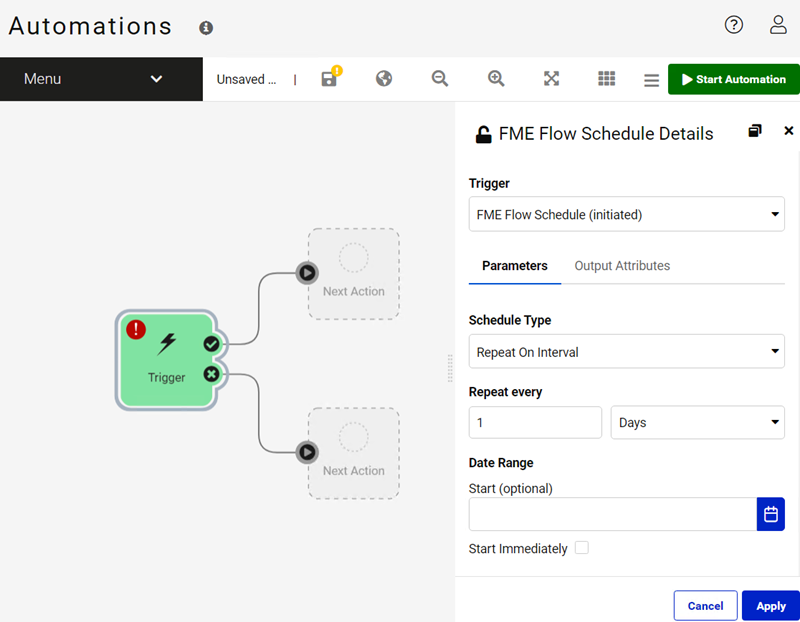The height and width of the screenshot is (622, 800).
Task: Select the lightning bolt Trigger node
Action: pyautogui.click(x=167, y=360)
